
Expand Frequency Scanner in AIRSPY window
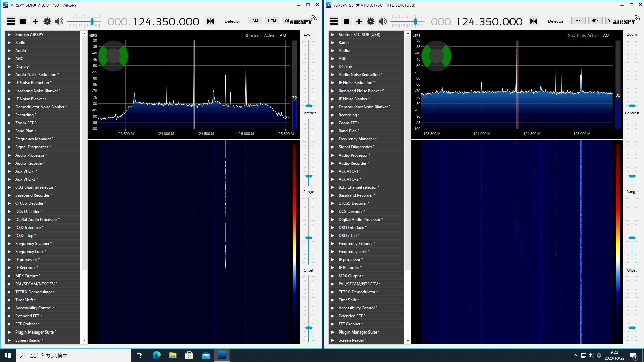43,244
